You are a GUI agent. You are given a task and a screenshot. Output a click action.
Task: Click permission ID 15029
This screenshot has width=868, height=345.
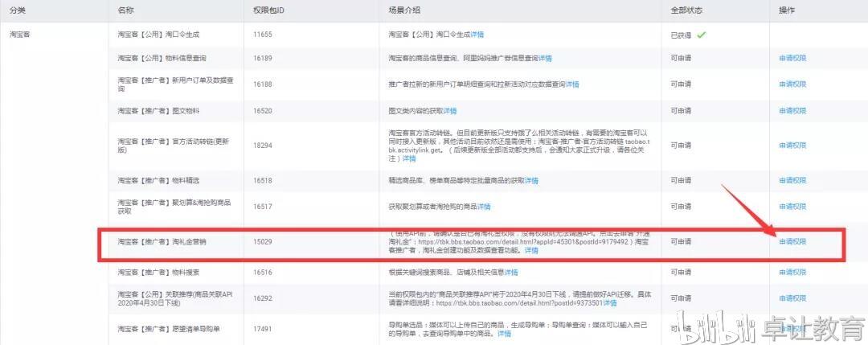262,241
